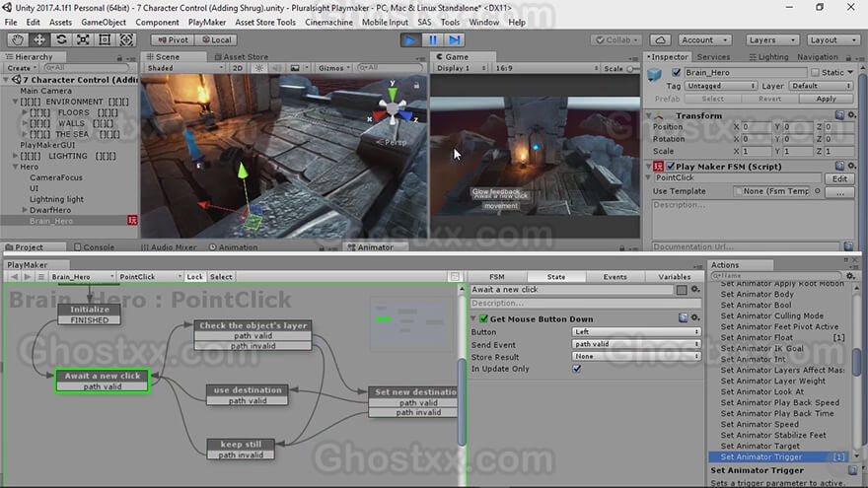Open Play Maker FSM component gear menu

coord(852,166)
